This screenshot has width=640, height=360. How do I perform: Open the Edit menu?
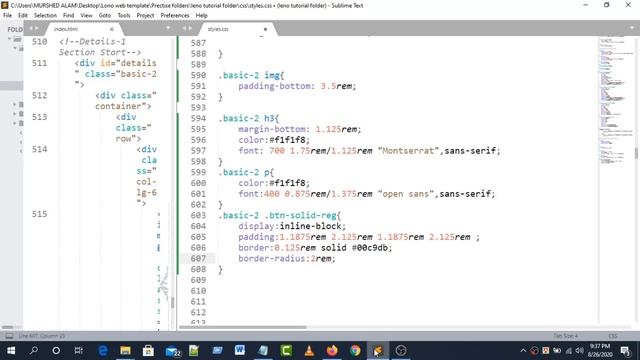pyautogui.click(x=23, y=16)
